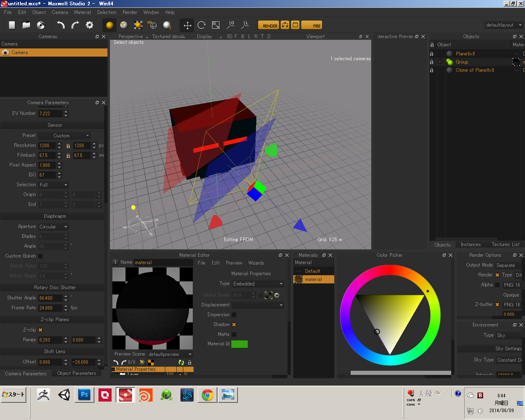Open the Selection Full dropdown

53,185
